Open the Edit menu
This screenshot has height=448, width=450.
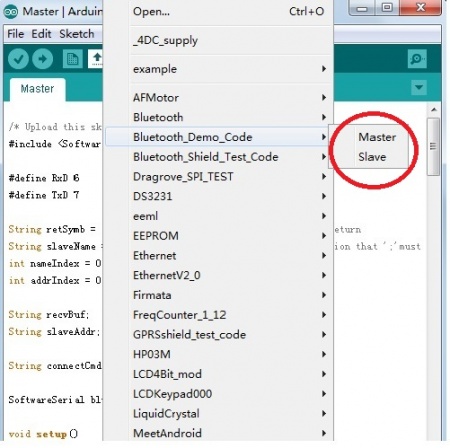click(41, 34)
